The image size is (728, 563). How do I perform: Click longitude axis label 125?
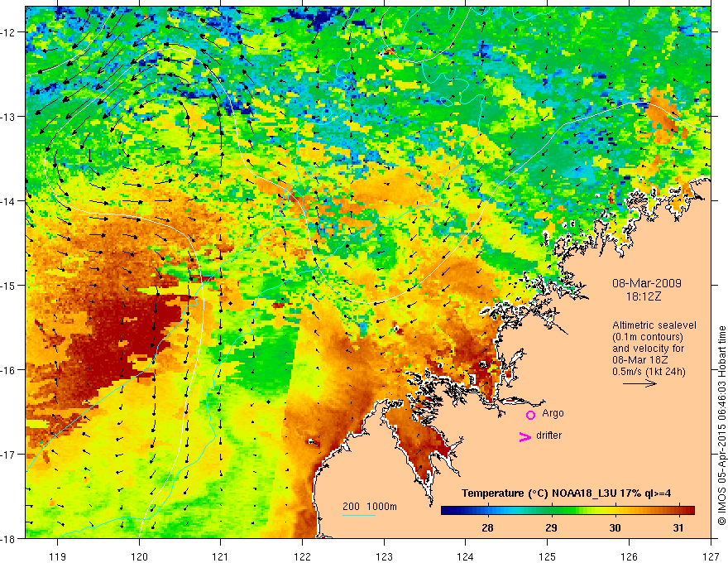coord(548,556)
